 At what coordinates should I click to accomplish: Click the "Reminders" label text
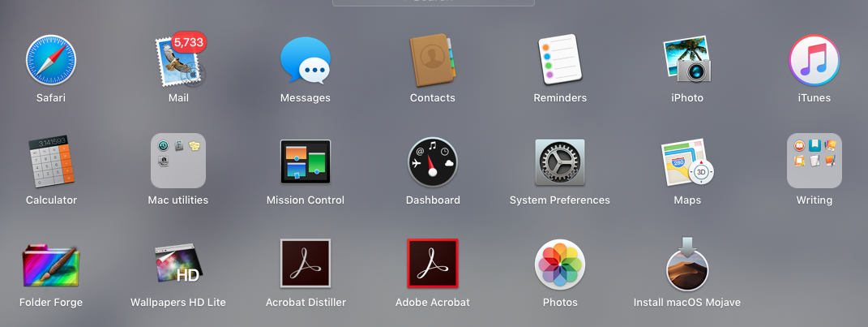pos(560,98)
